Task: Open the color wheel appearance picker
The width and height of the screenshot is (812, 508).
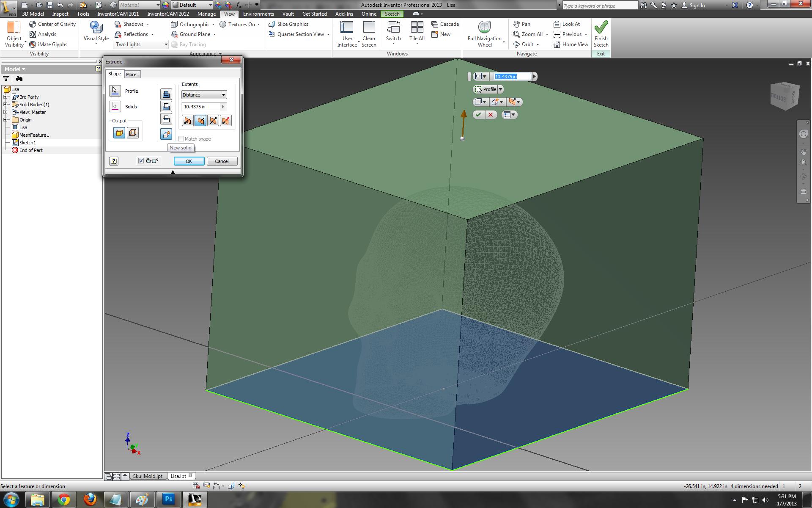Action: point(166,5)
